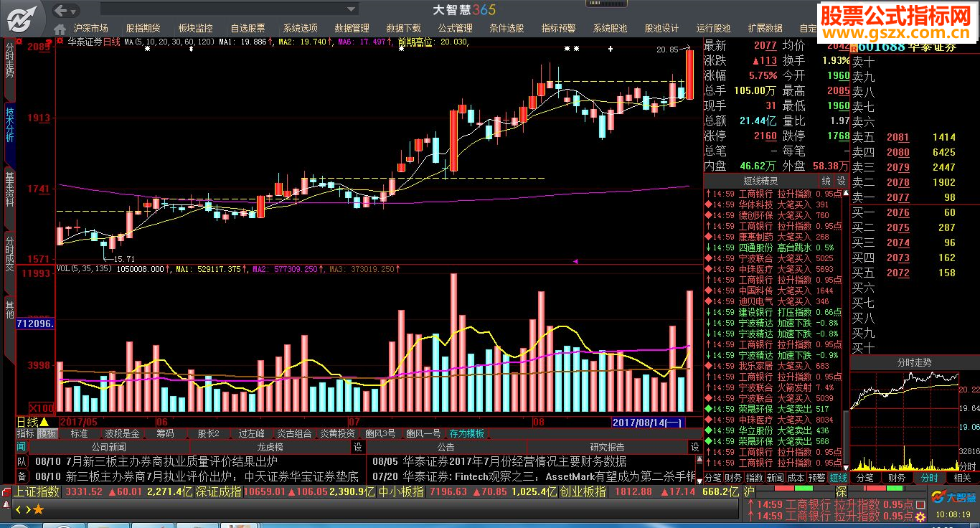Screen dimensions: 980x528
Task: Click the 设 button in 短线精灵 header
Action: pos(841,181)
